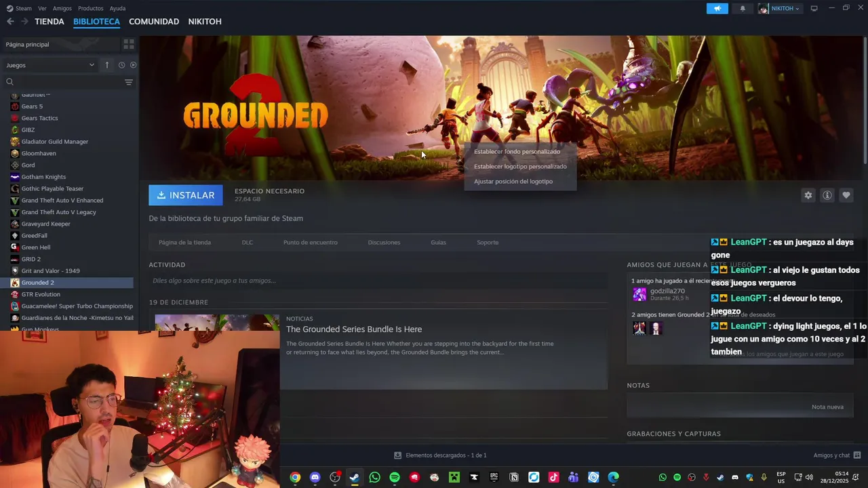Click the page vertical scrollbar
Viewport: 868px width, 488px height.
tap(865, 100)
